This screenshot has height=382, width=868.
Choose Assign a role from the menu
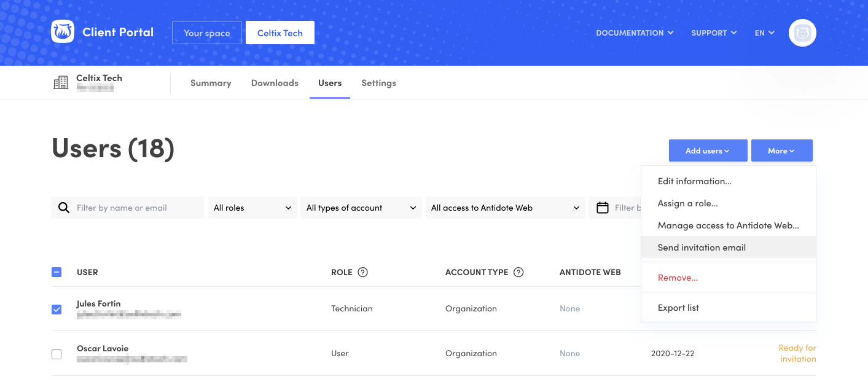point(729,203)
